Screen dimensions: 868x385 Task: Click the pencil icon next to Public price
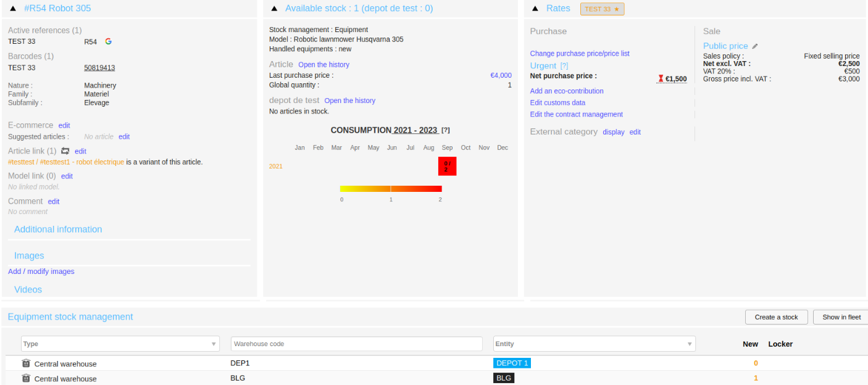pyautogui.click(x=754, y=46)
